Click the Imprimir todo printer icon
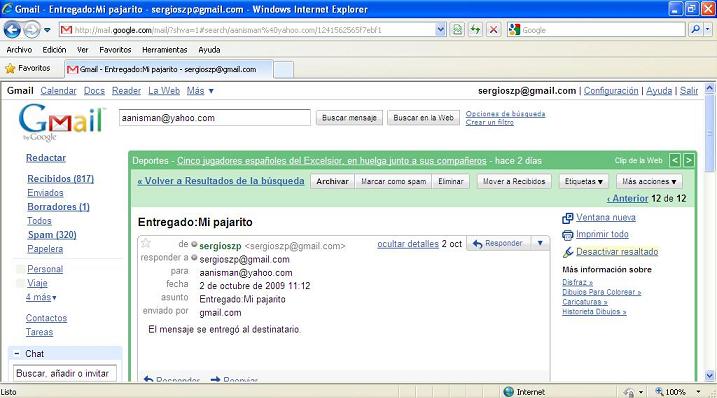 tap(567, 235)
